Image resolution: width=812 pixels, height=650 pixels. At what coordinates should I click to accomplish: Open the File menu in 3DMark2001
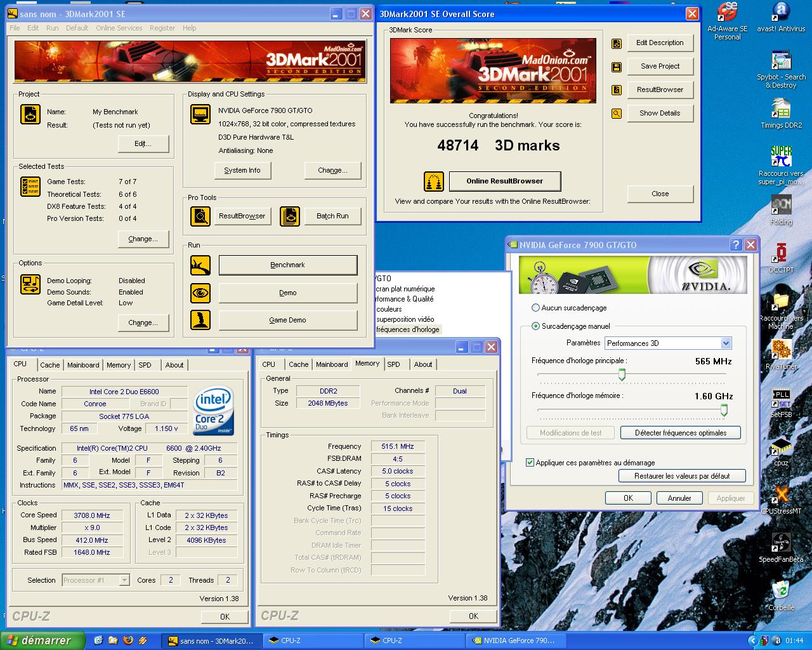[15, 28]
